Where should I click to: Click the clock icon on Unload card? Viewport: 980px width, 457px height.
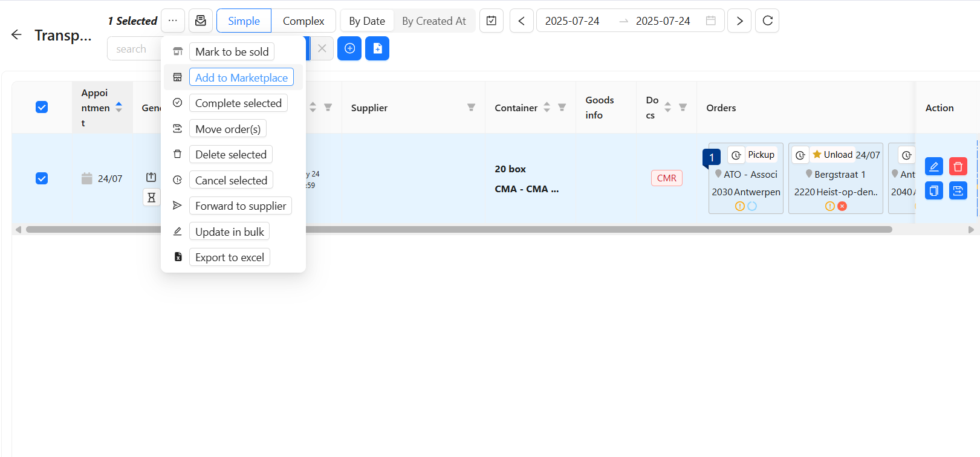tap(800, 155)
